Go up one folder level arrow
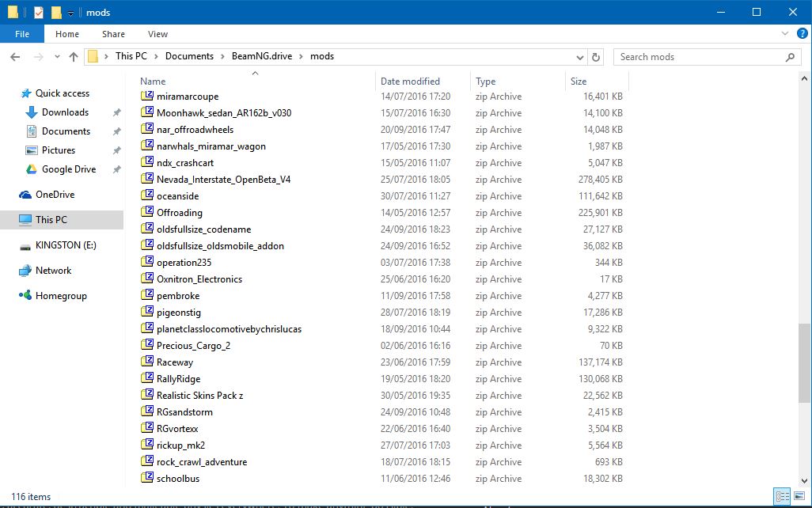This screenshot has width=812, height=508. pos(74,57)
